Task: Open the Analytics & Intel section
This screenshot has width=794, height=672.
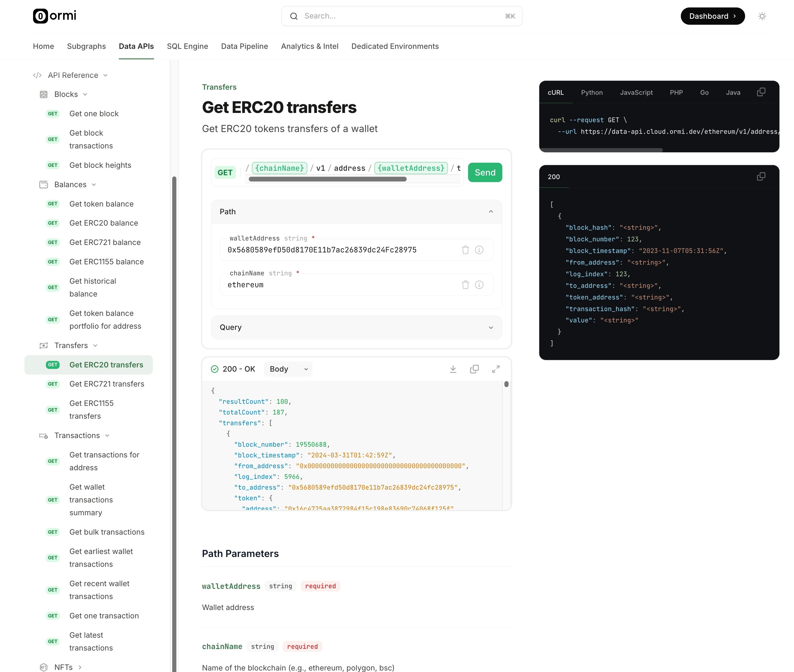Action: click(310, 46)
